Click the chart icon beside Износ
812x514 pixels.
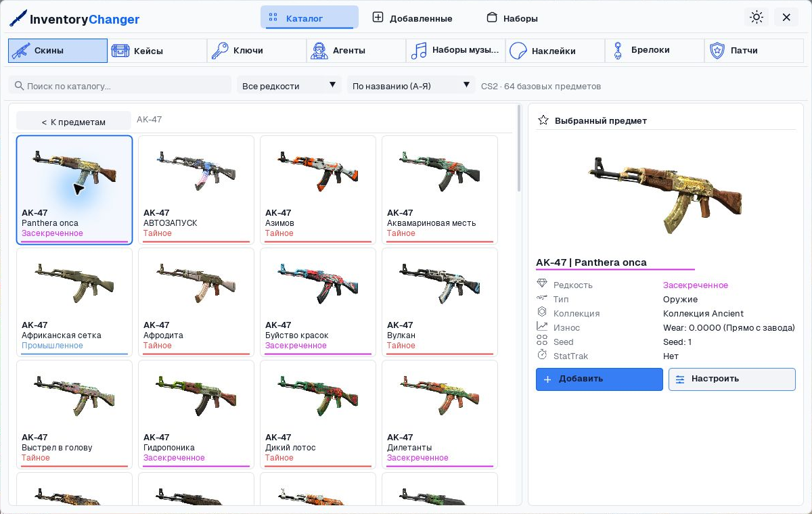click(542, 327)
